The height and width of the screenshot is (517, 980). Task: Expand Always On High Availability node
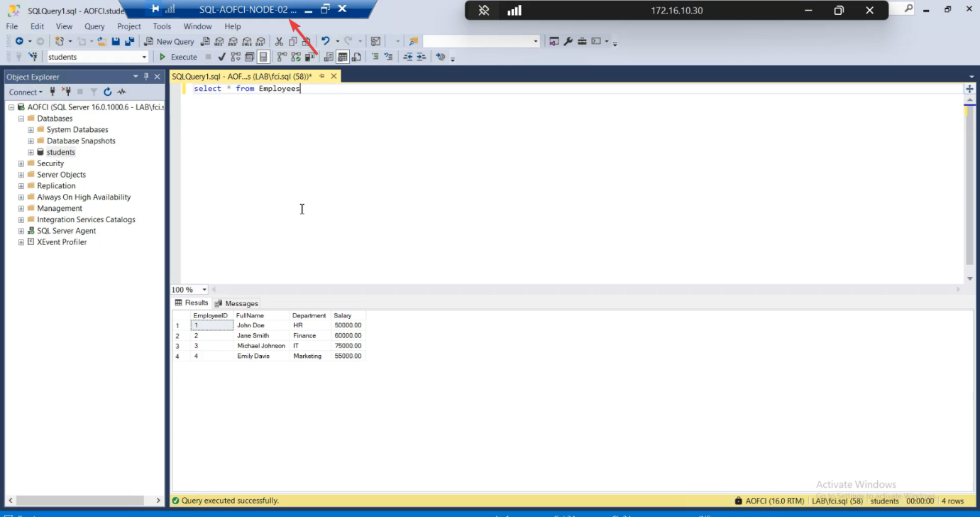(21, 197)
